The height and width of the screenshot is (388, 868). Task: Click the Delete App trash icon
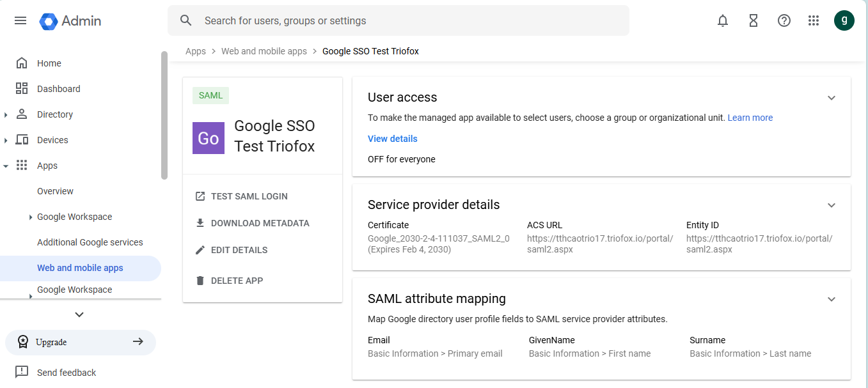[x=200, y=281]
